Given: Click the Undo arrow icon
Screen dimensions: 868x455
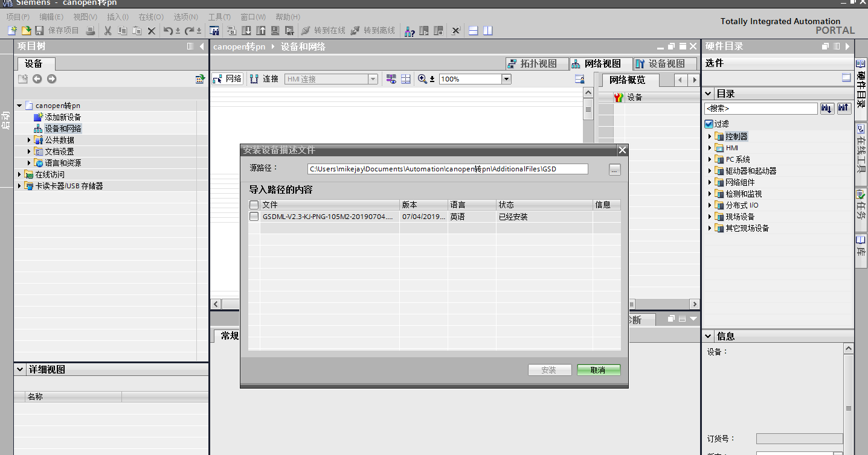Looking at the screenshot, I should [x=169, y=30].
